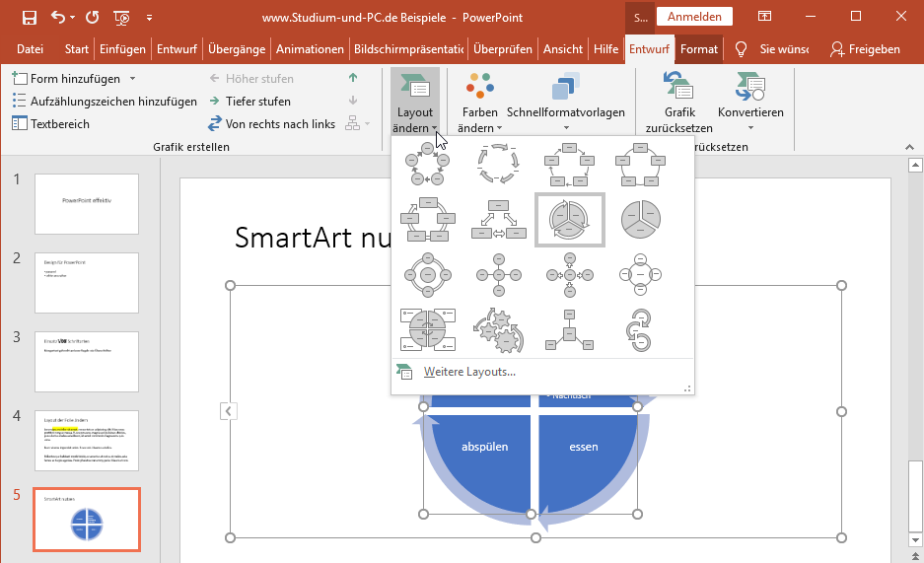The height and width of the screenshot is (563, 924).
Task: Select slide 4 thumbnail 'Layout der Folie ändern'
Action: click(87, 441)
